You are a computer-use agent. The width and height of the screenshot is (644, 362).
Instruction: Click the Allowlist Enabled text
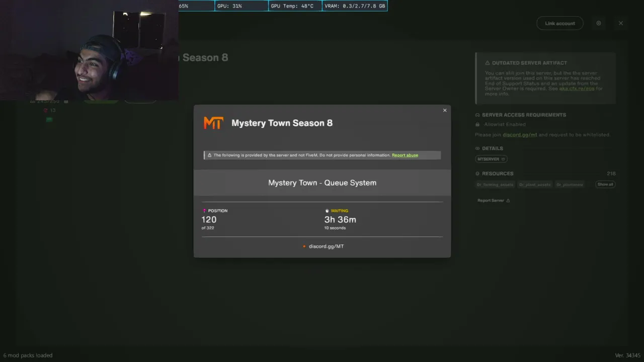tap(505, 124)
